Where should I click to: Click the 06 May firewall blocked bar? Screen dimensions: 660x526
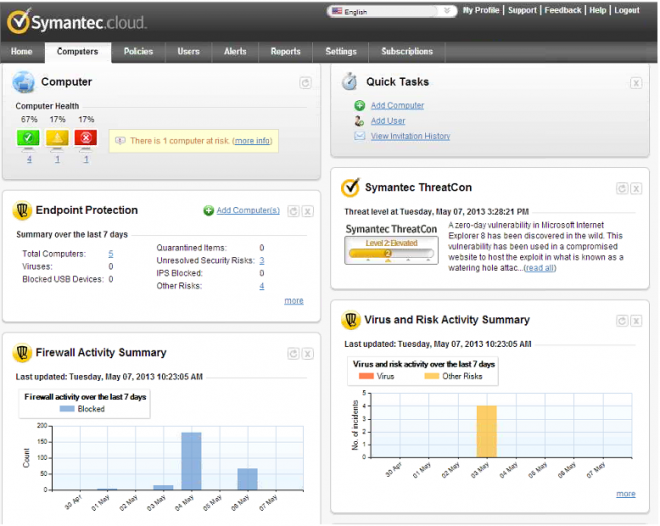click(248, 479)
